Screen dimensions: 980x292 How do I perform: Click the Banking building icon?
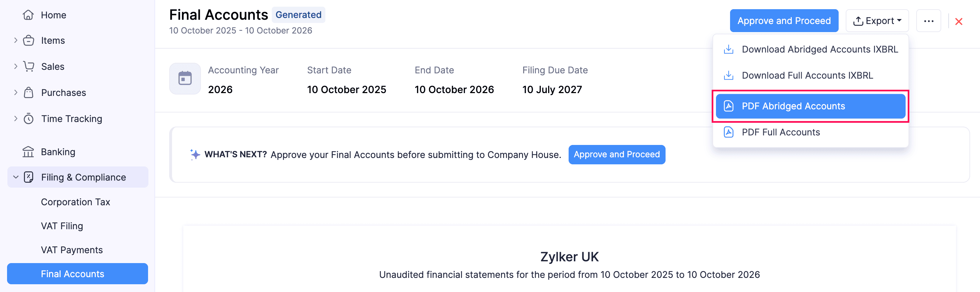(28, 152)
